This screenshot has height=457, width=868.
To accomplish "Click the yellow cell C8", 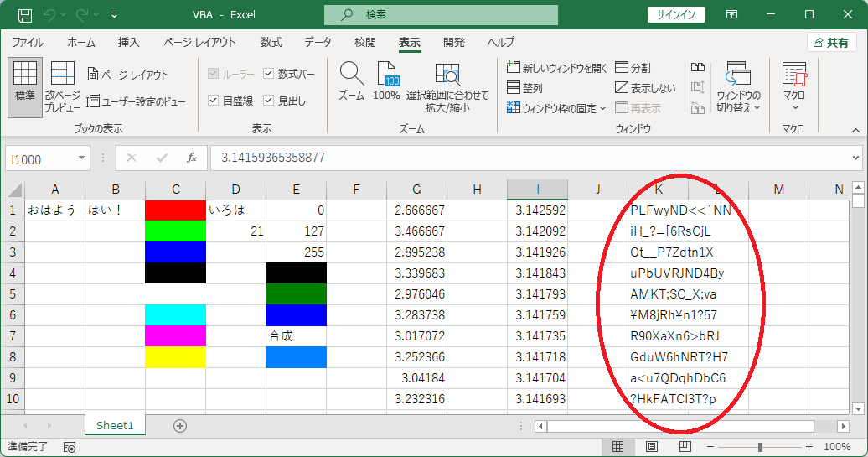I will click(175, 357).
